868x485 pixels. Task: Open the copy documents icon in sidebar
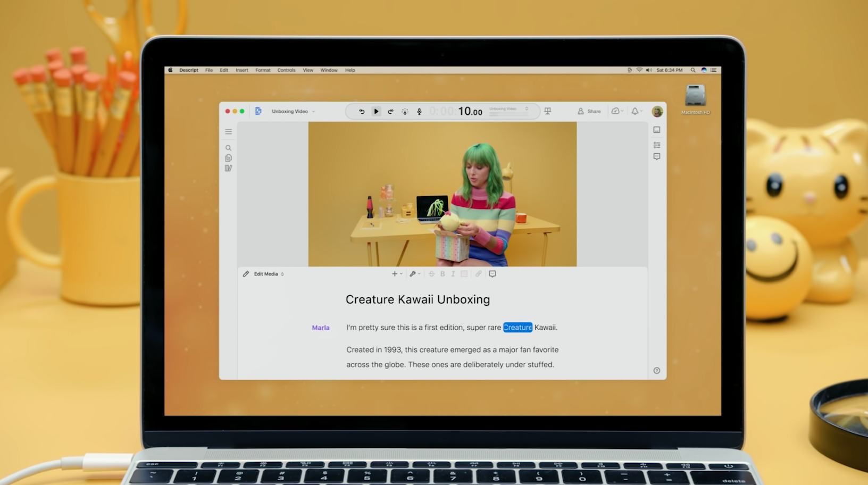228,158
